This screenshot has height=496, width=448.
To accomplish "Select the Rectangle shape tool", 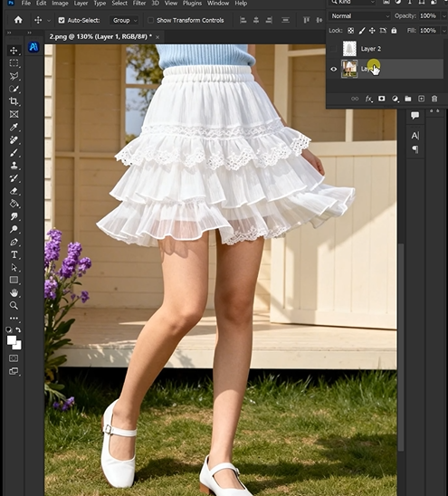I will (x=14, y=280).
